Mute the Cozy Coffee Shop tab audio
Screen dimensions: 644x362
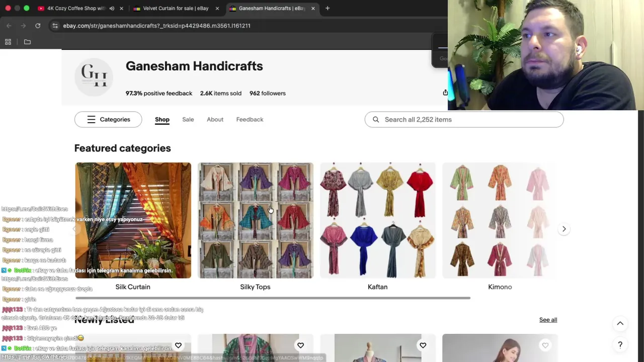tap(112, 8)
